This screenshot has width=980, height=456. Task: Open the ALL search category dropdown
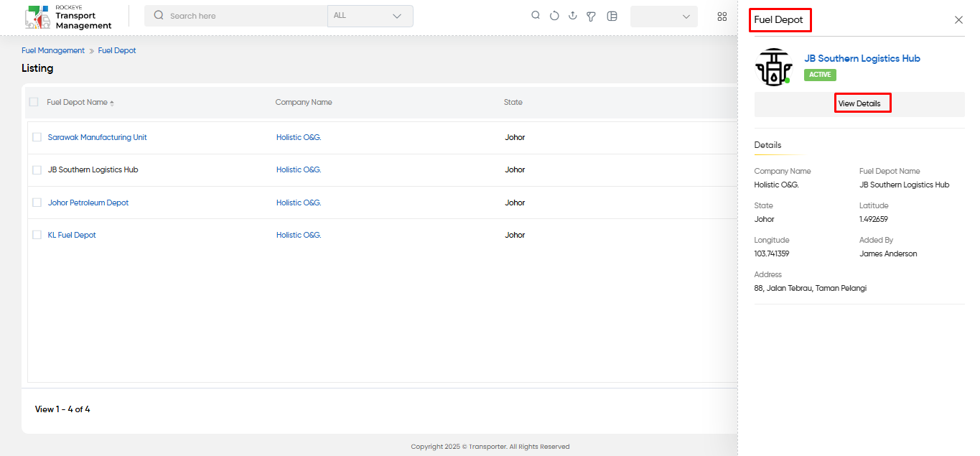click(x=370, y=16)
